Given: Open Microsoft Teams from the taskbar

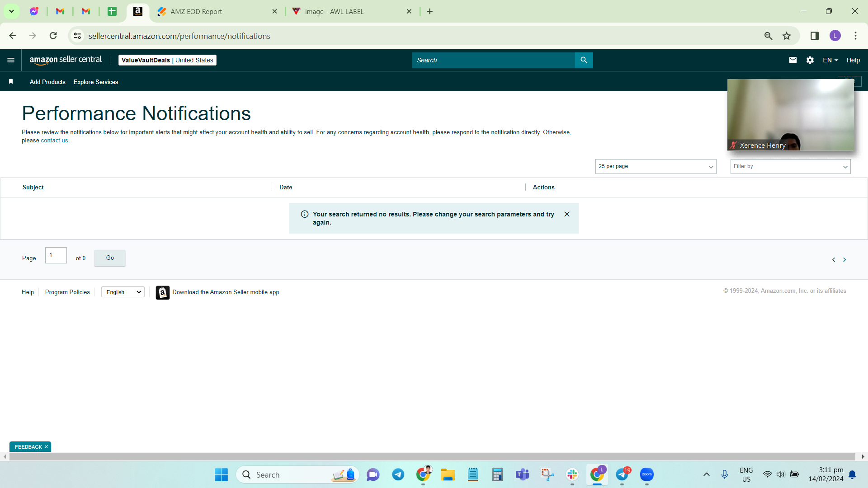Looking at the screenshot, I should (x=522, y=475).
